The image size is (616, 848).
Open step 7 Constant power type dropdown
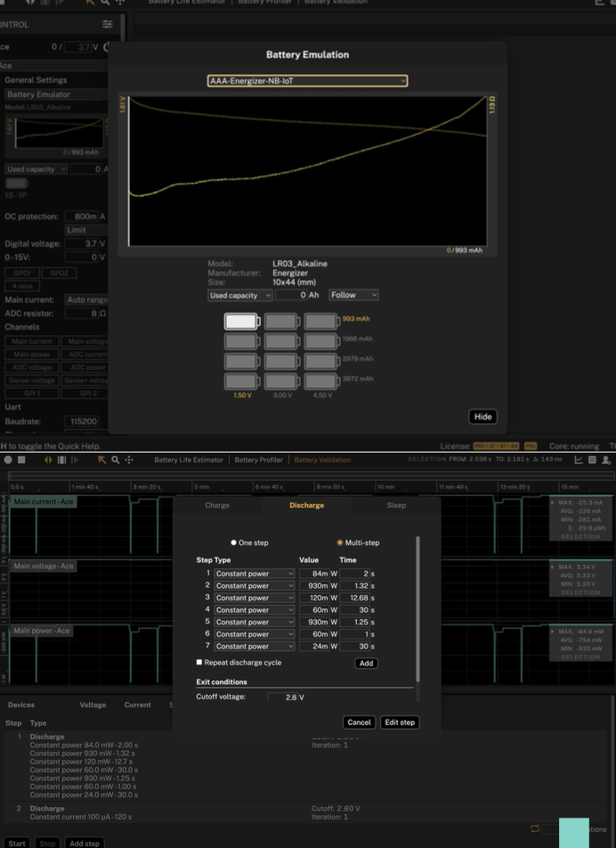point(255,647)
